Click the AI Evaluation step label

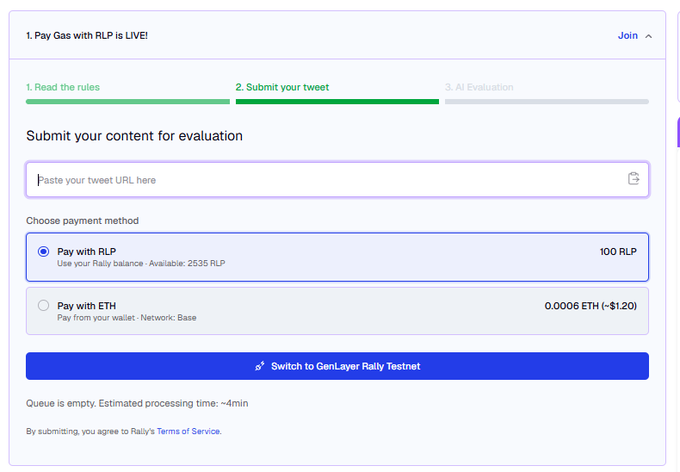(x=479, y=87)
